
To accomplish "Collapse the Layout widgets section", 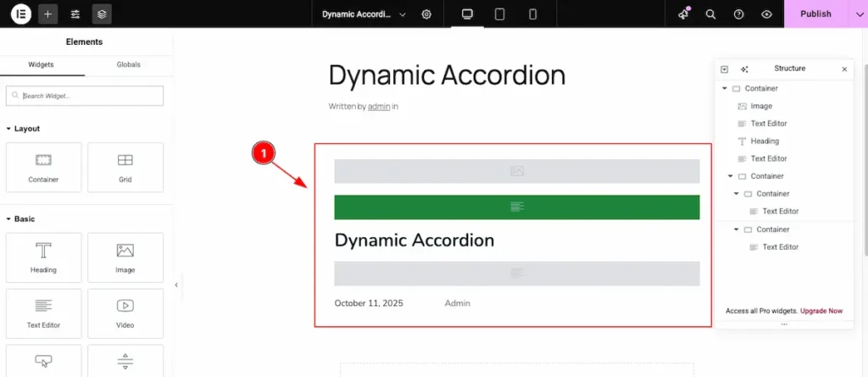I will (x=8, y=129).
